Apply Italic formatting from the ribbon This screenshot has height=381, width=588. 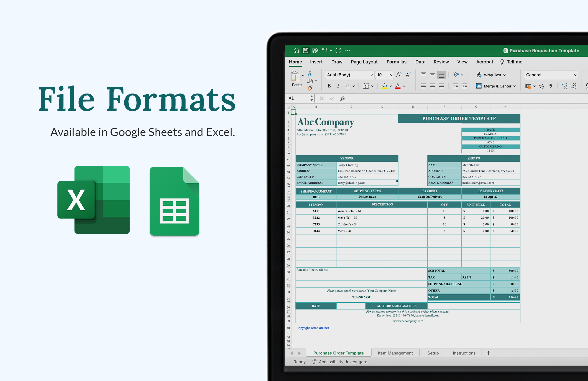click(338, 86)
